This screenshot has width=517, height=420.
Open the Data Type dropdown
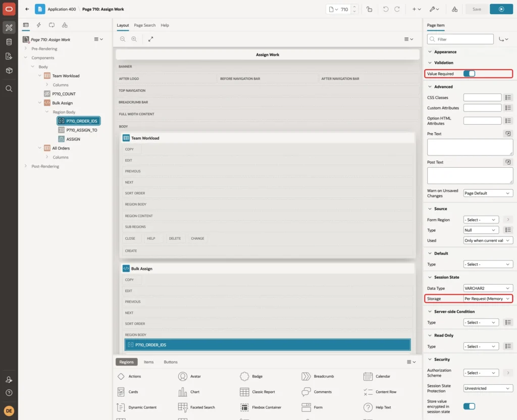point(488,288)
